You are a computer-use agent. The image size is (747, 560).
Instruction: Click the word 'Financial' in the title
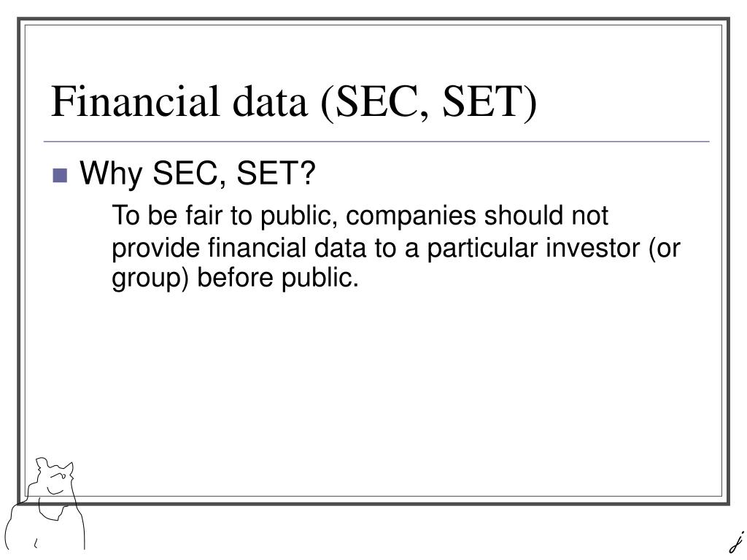click(x=135, y=101)
